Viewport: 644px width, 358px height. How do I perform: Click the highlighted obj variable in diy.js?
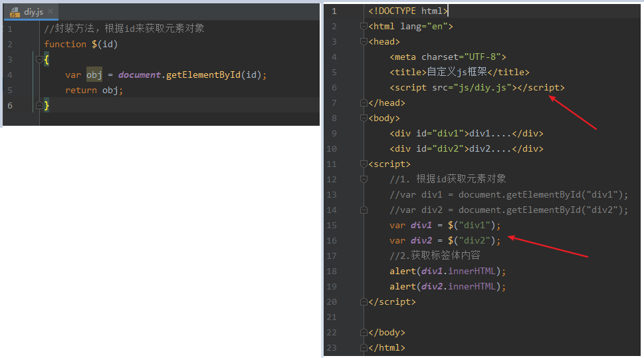(x=94, y=75)
